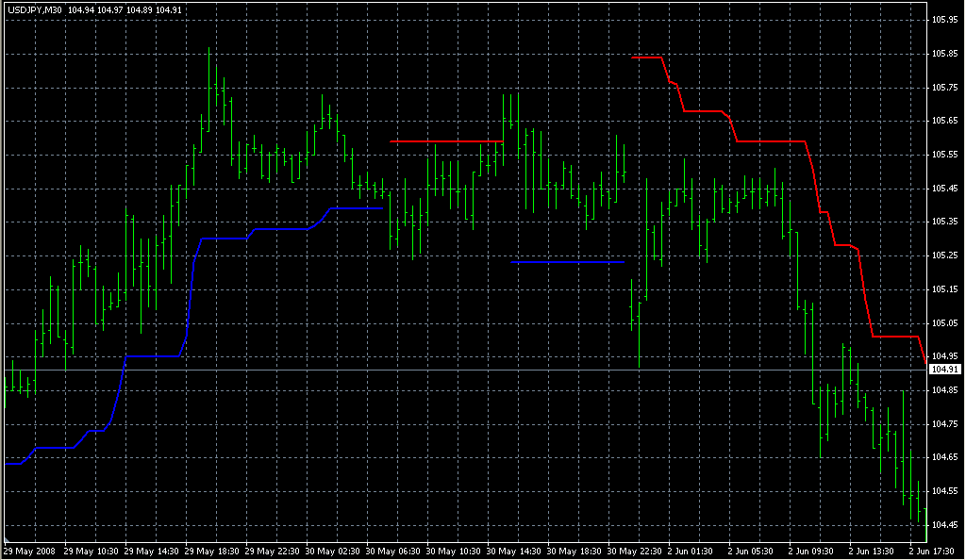The width and height of the screenshot is (966, 560).
Task: Click the 104.45 price axis label
Action: click(944, 525)
